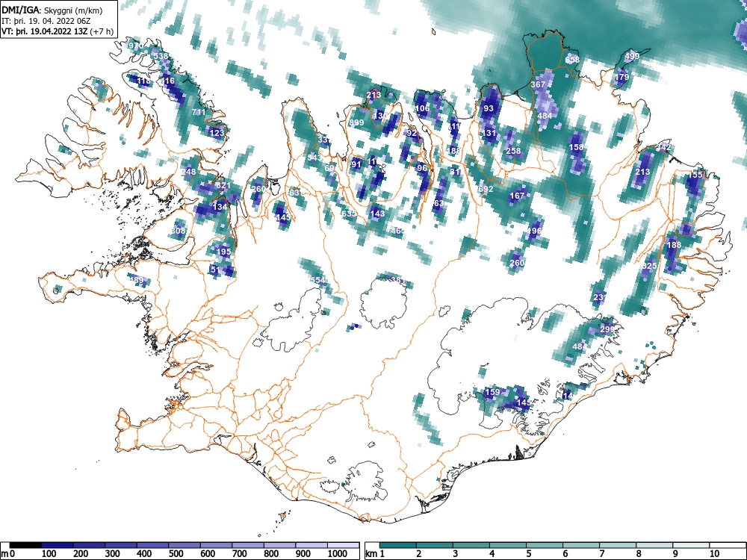Click the map label reading 123
Screen dimensions: 747x560
pos(217,133)
